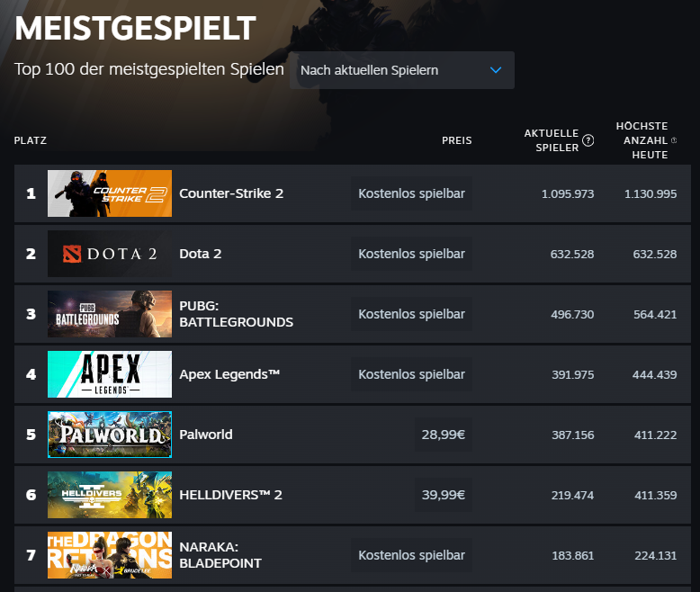Select the Counter-Strike 2 game title
700x592 pixels.
(231, 193)
